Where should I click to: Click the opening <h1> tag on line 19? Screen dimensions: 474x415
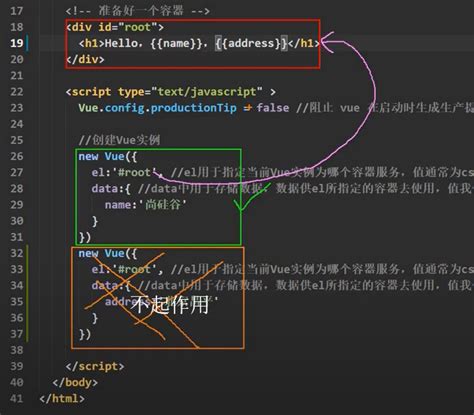[92, 43]
